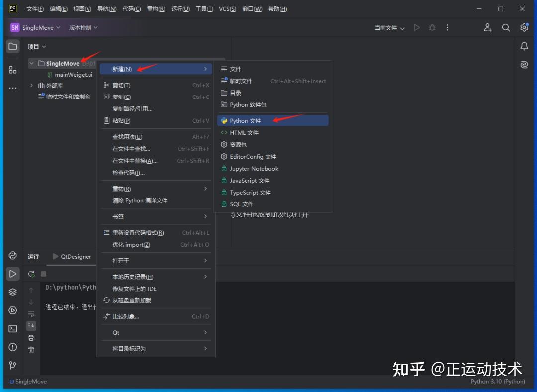Screen dimensions: 537x392
Task: Open the Problems panel icon
Action: [12, 347]
